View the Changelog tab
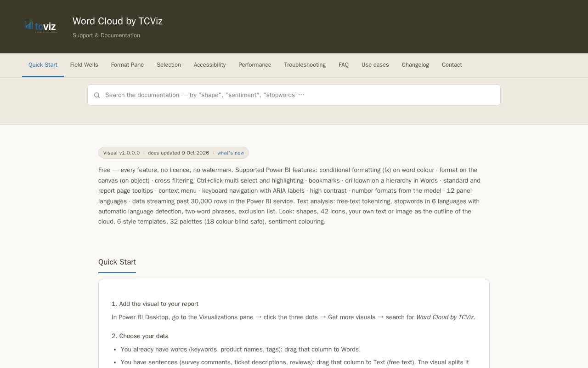The image size is (588, 368). [415, 65]
